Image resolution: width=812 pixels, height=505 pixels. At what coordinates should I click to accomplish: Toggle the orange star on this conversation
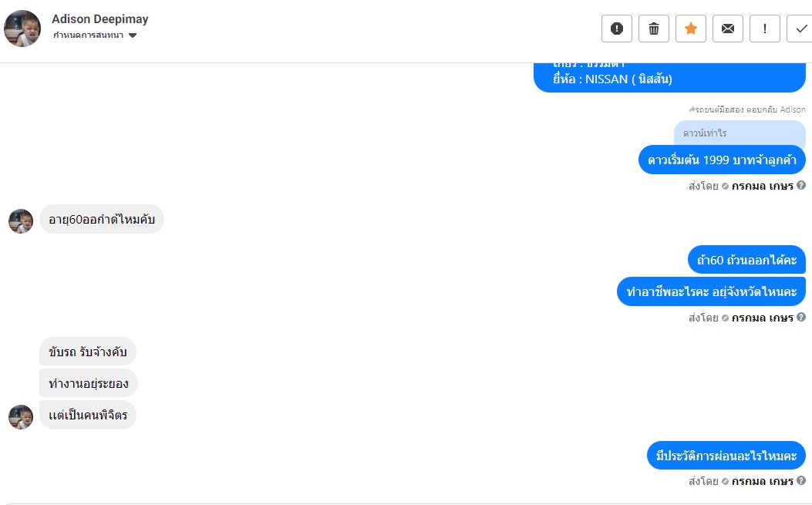(x=691, y=29)
